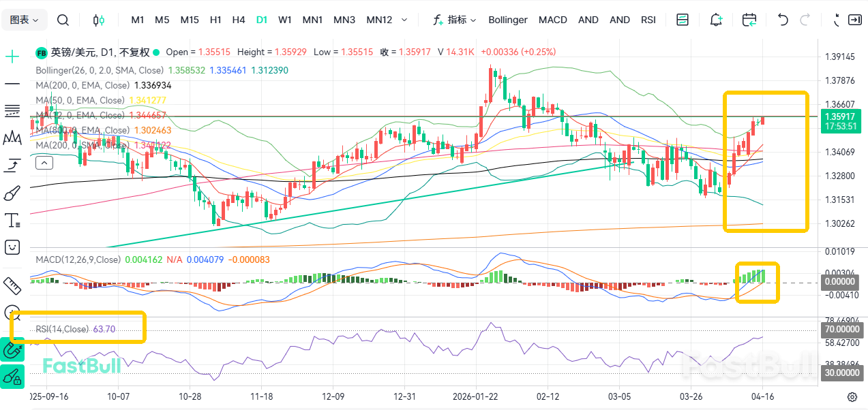Undo the last chart action
Viewport: 868px width, 410px height.
pyautogui.click(x=782, y=20)
